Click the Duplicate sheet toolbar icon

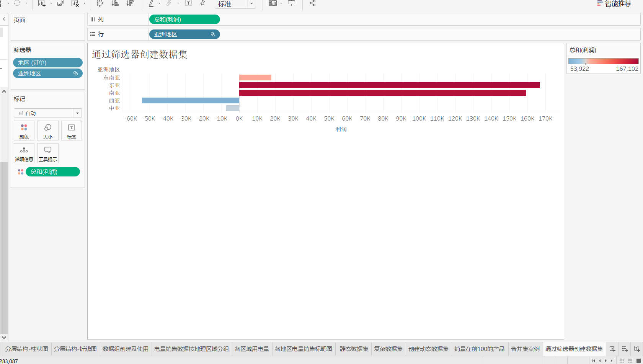pyautogui.click(x=60, y=3)
